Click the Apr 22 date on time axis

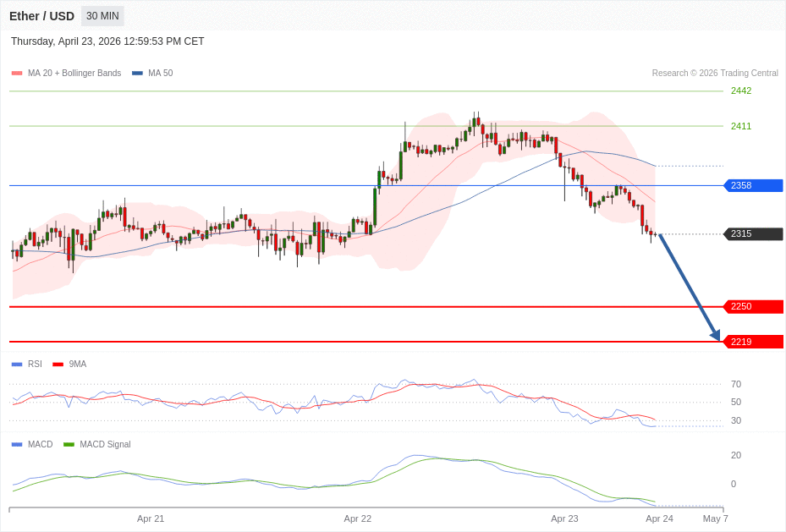click(357, 518)
